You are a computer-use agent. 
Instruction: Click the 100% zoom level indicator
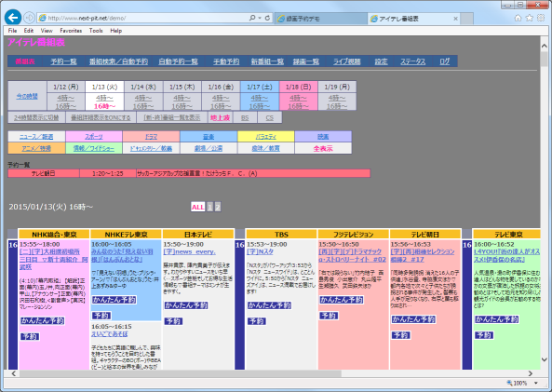[x=517, y=384]
